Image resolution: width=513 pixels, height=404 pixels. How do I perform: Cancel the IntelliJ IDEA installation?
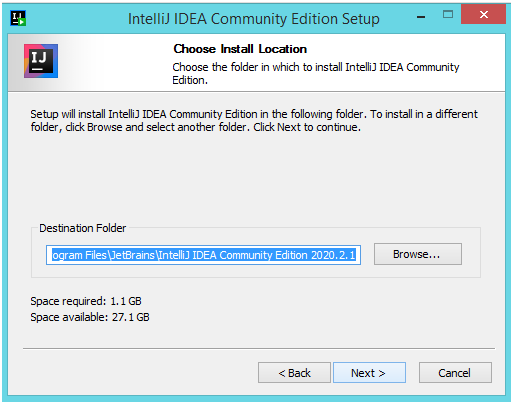pyautogui.click(x=455, y=373)
